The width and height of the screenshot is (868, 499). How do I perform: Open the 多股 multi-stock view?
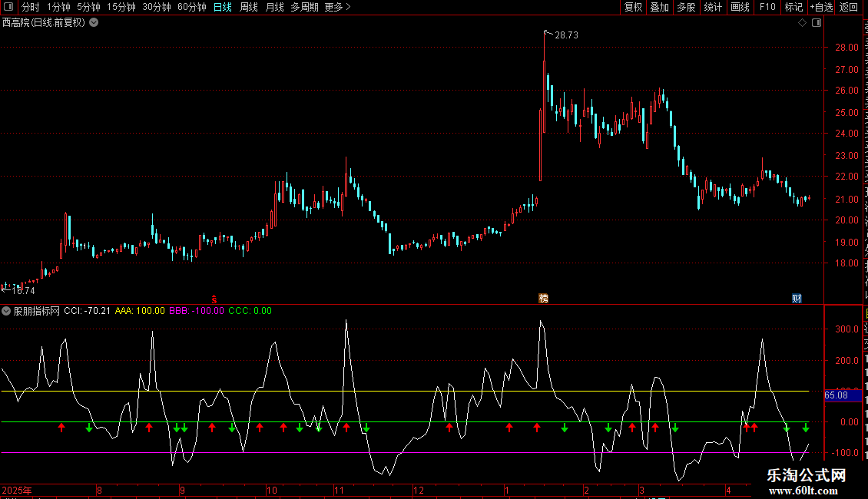(686, 7)
